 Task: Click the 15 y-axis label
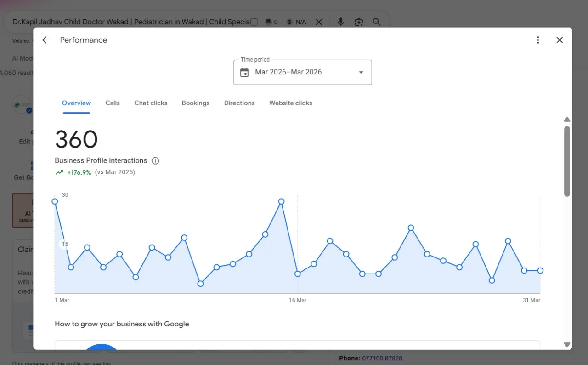tap(65, 244)
